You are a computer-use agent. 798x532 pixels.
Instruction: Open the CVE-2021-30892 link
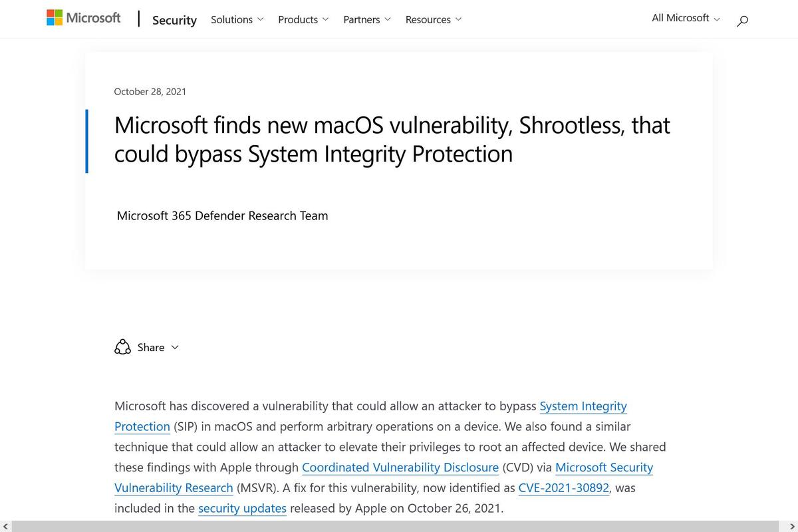pos(564,488)
